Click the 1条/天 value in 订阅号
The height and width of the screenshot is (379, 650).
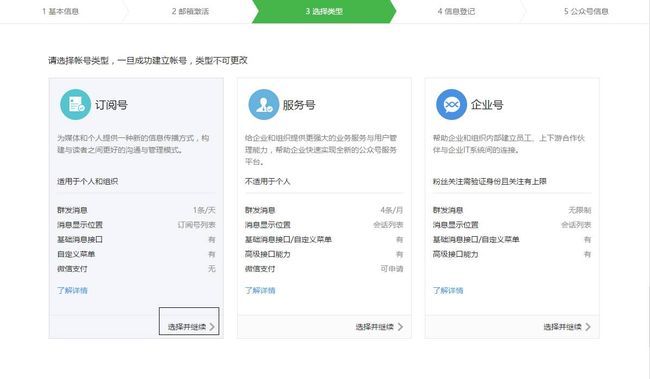(x=204, y=210)
